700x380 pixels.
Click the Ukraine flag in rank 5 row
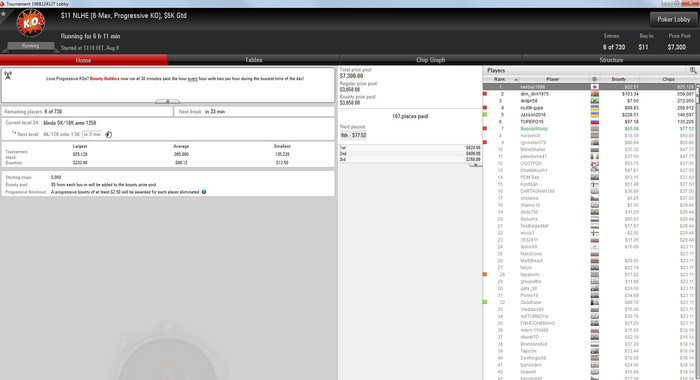point(595,115)
